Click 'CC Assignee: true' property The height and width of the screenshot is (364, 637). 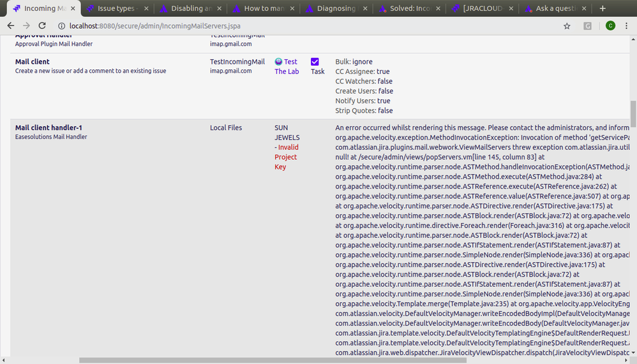tap(363, 71)
